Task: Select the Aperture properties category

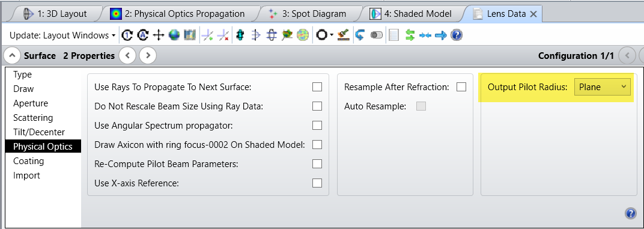Action: point(43,103)
